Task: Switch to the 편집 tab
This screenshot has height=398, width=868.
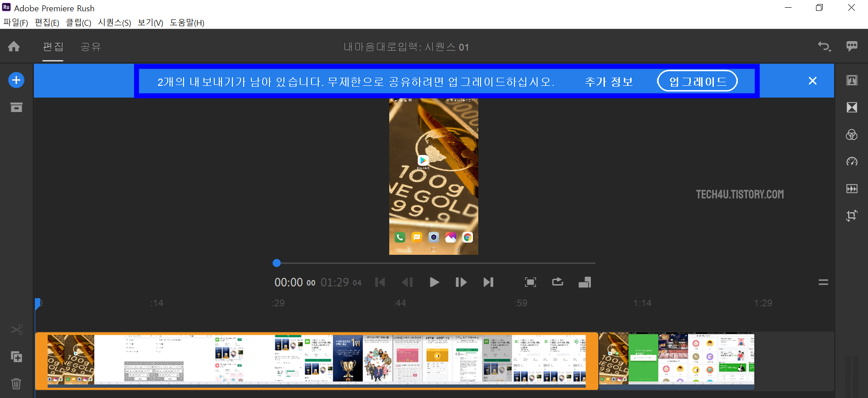Action: (53, 47)
